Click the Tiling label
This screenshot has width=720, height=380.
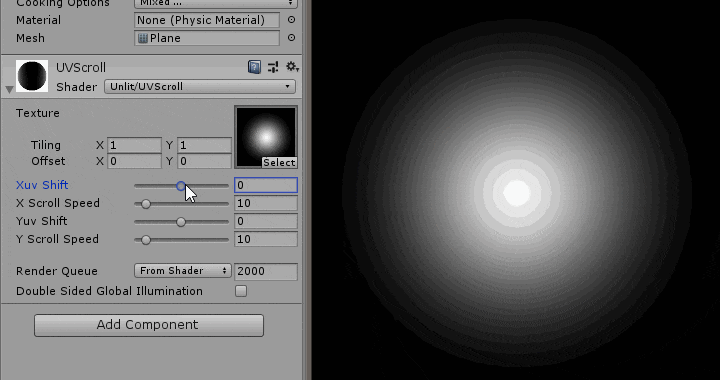[x=46, y=145]
